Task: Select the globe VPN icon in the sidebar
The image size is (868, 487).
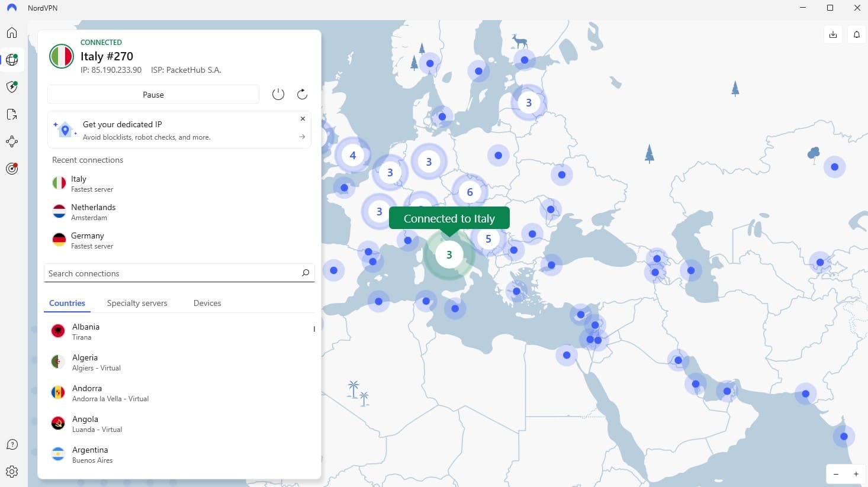Action: [x=12, y=60]
